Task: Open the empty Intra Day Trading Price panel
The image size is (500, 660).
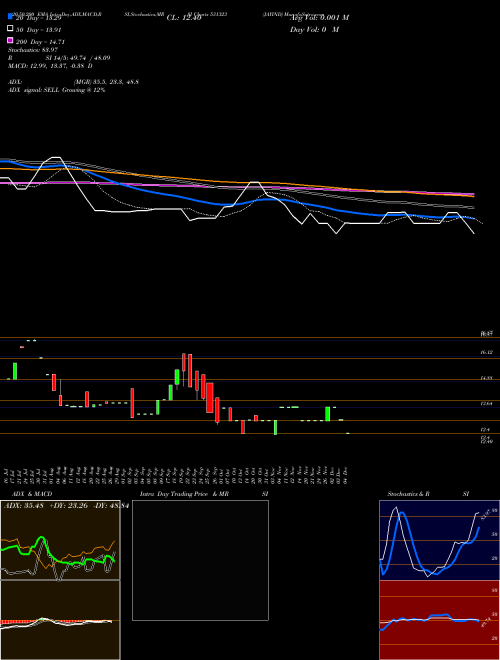Action: pos(200,560)
